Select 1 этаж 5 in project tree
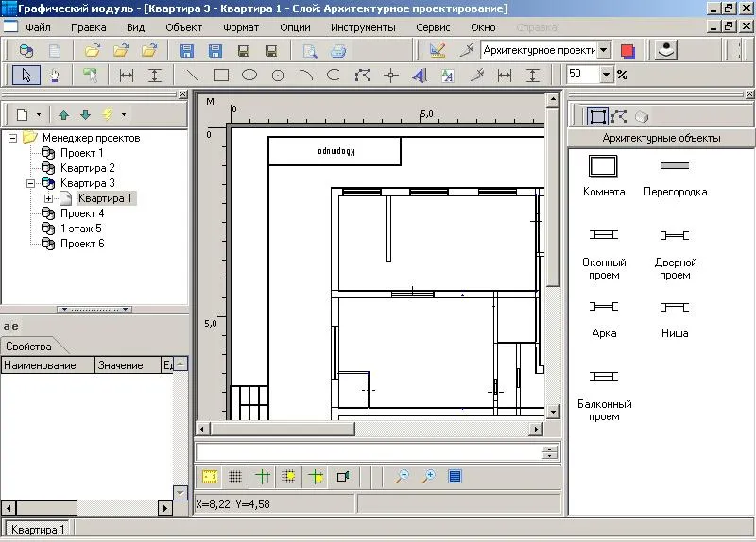 (81, 229)
